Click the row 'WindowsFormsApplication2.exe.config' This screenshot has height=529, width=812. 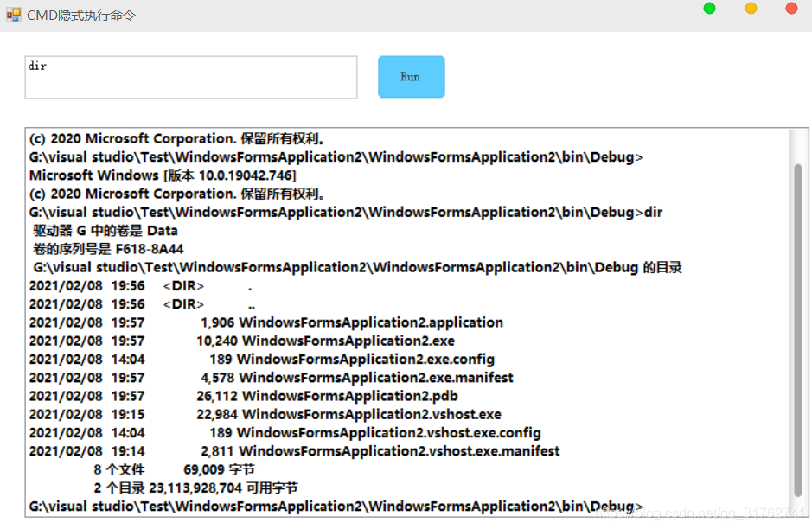tap(261, 360)
